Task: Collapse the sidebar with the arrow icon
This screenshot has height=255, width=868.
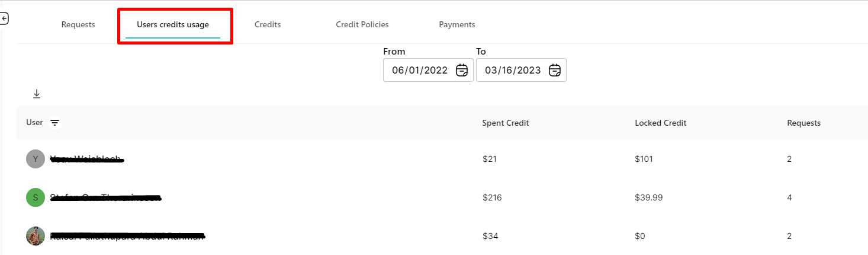Action: 4,19
